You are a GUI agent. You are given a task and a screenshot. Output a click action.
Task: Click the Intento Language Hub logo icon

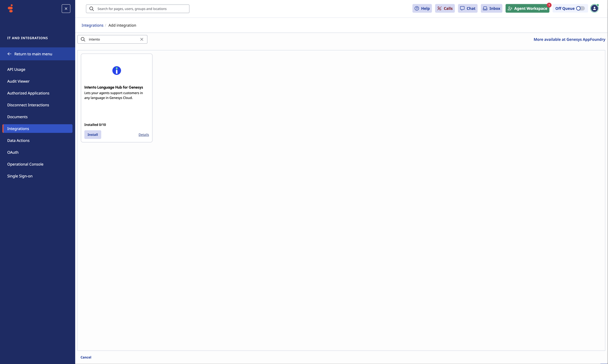point(117,71)
